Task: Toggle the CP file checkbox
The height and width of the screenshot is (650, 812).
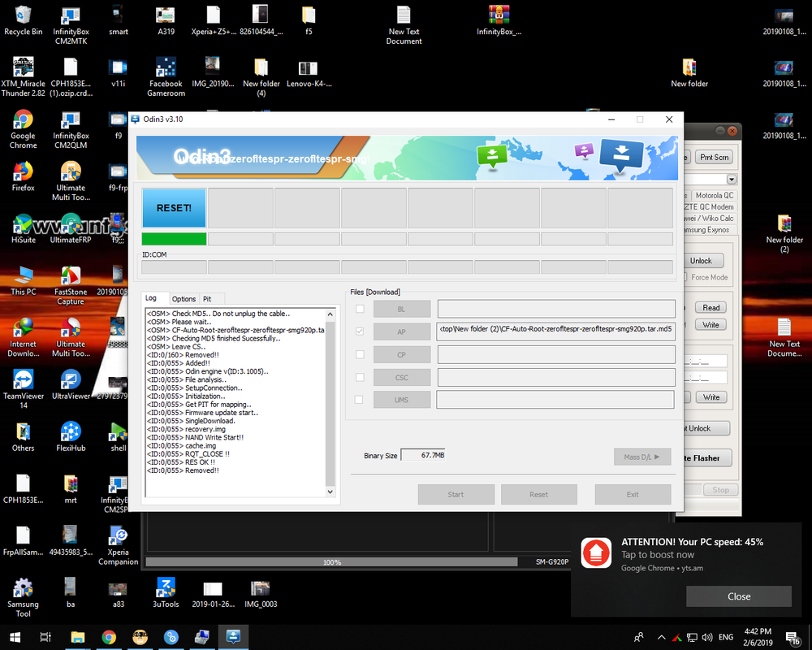Action: coord(360,354)
